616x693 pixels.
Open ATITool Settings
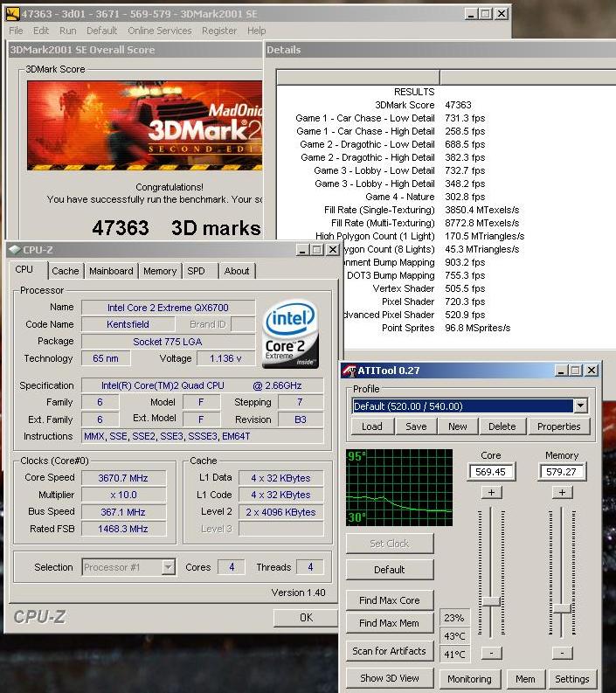click(571, 679)
